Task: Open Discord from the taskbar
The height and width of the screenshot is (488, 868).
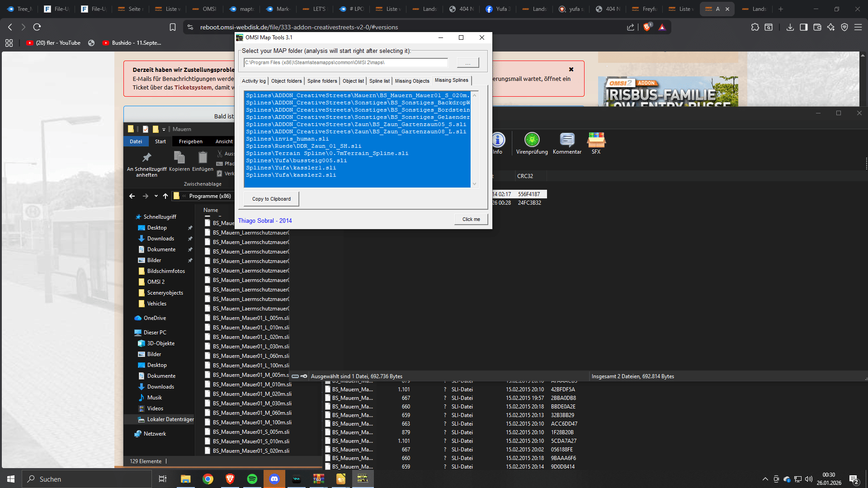Action: tap(274, 479)
